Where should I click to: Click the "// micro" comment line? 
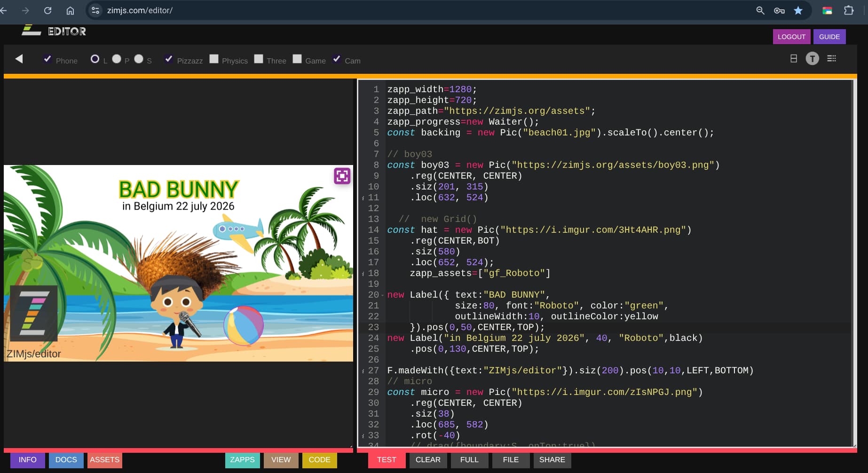click(x=410, y=381)
